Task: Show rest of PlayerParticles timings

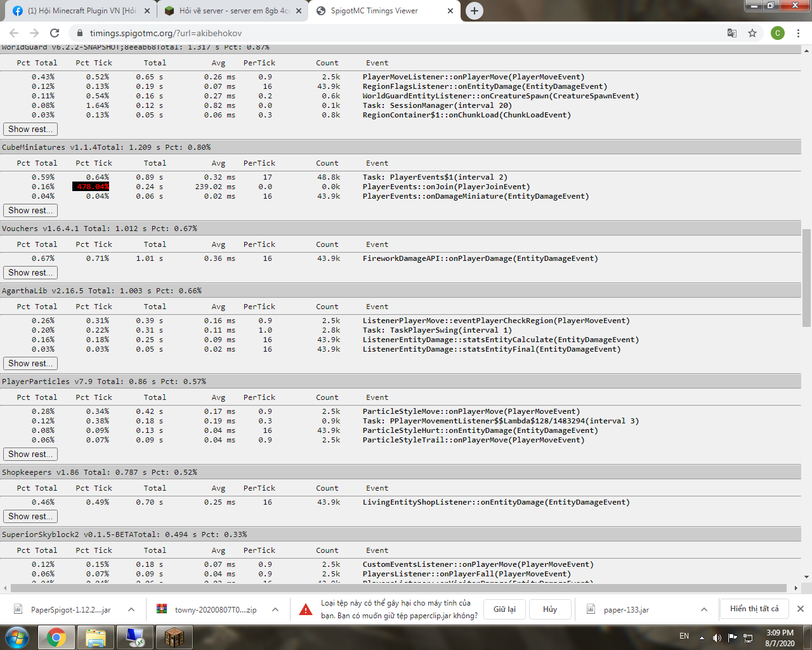Action: 30,454
